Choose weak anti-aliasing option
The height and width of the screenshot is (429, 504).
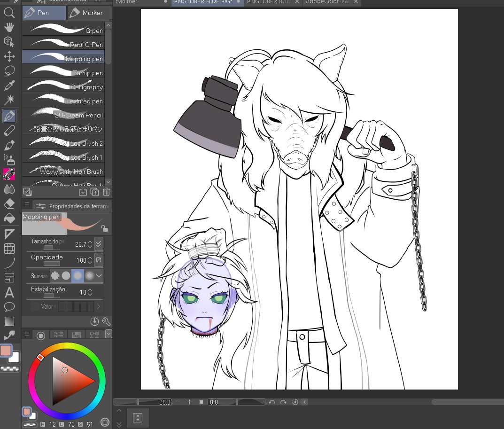[66, 276]
